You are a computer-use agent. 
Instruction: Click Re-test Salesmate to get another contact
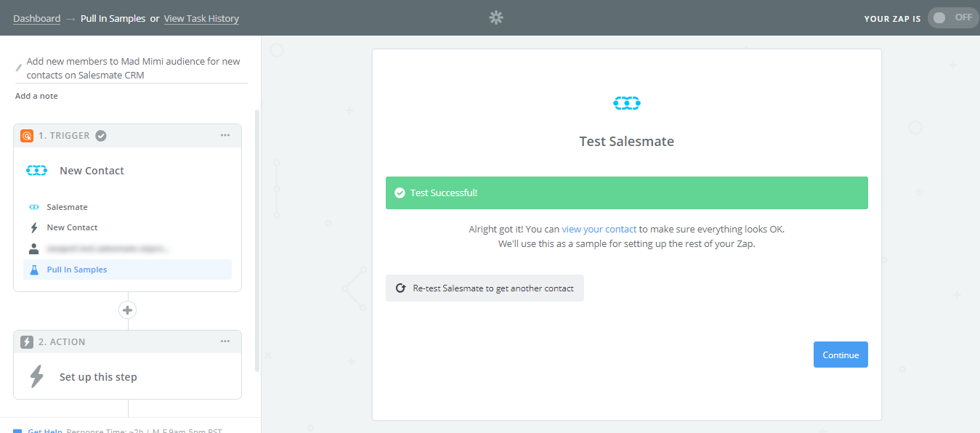(x=485, y=288)
